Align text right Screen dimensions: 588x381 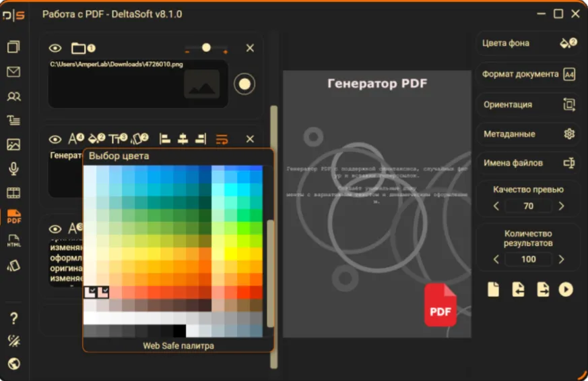click(x=201, y=139)
